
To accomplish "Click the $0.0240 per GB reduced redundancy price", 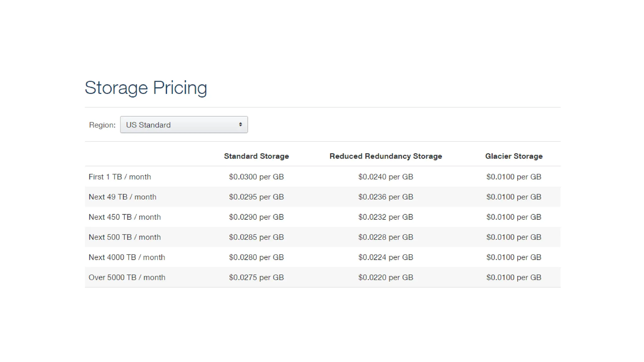I will pyautogui.click(x=386, y=177).
